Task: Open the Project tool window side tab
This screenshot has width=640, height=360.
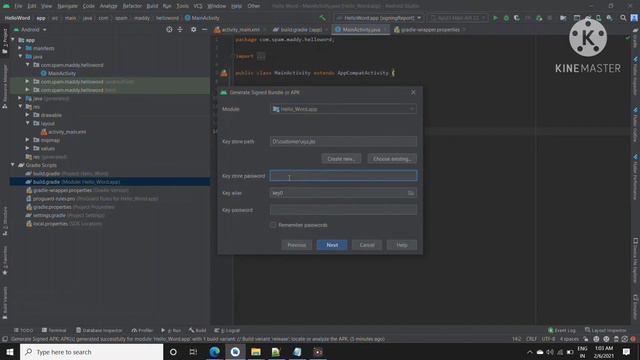Action: coord(5,41)
